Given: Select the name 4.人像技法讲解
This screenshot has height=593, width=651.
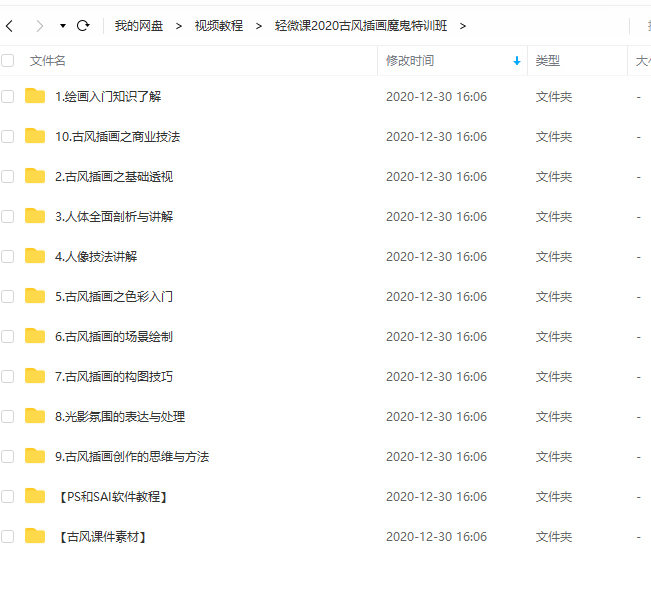Looking at the screenshot, I should coord(96,256).
